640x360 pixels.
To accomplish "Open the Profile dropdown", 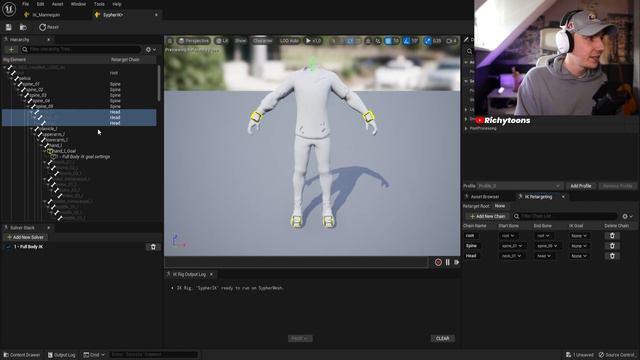I will (520, 186).
